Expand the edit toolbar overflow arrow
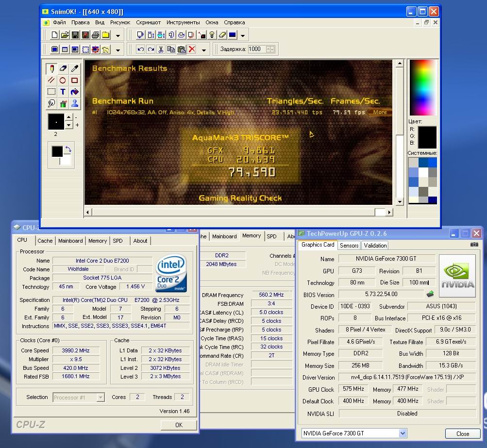Viewport: 487px width, 448px height. point(204,50)
